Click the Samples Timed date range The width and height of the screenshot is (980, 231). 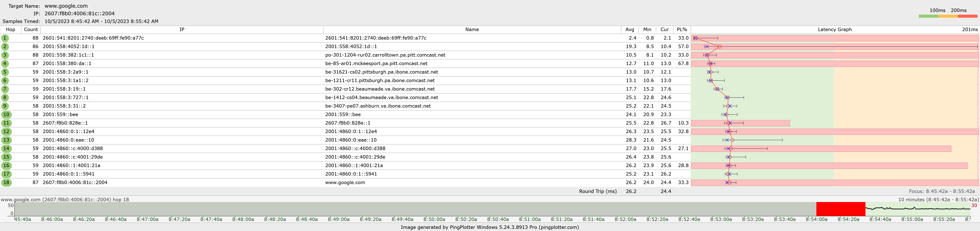[101, 21]
